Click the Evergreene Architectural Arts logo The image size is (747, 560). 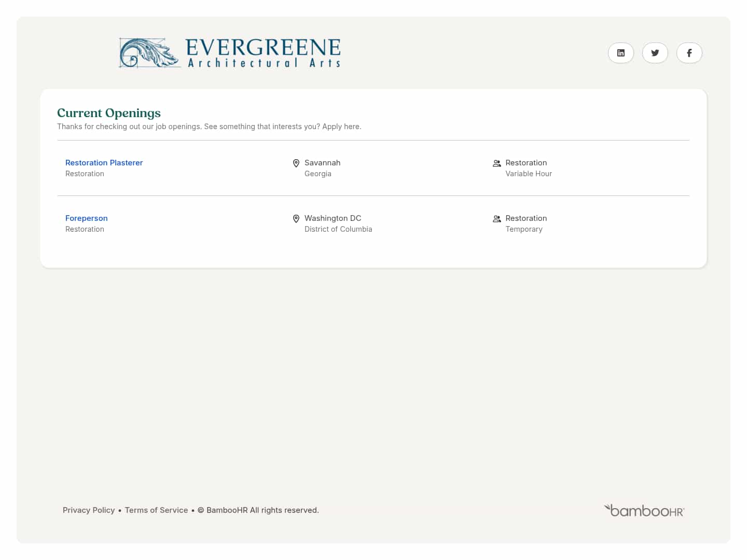pos(230,52)
